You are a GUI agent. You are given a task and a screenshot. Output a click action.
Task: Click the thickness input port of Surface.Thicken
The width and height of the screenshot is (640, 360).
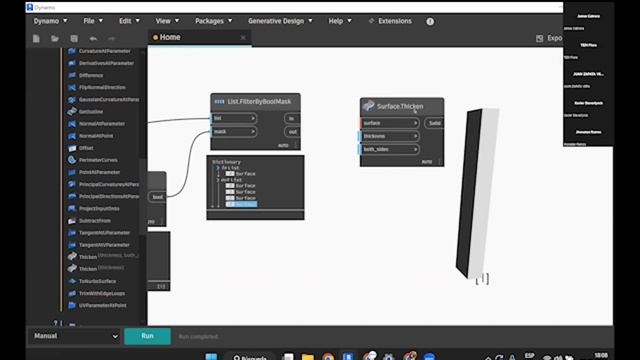[x=390, y=136]
